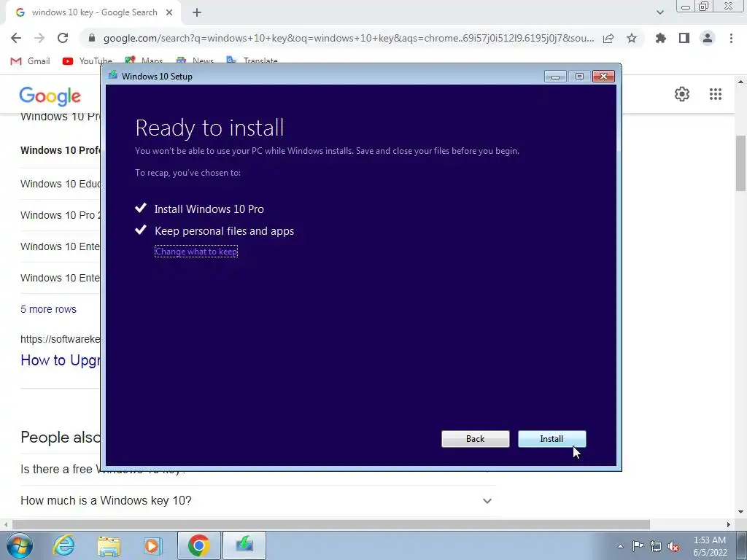Select the windows 10 key Google Search tab

[x=94, y=13]
